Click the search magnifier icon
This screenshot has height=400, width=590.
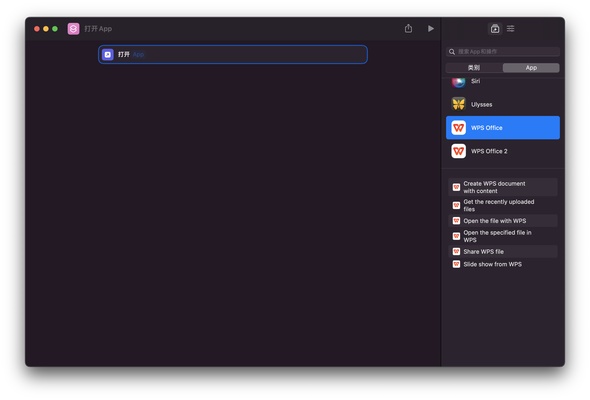[x=452, y=52]
